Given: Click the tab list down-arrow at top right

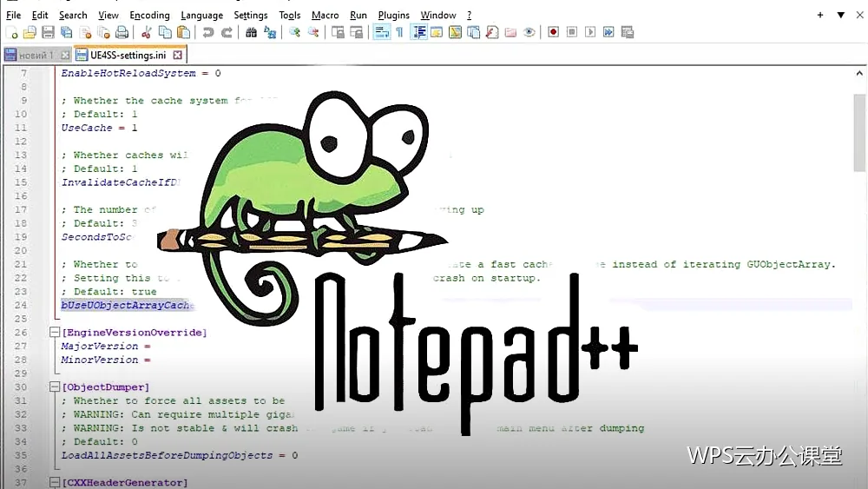Looking at the screenshot, I should 840,15.
